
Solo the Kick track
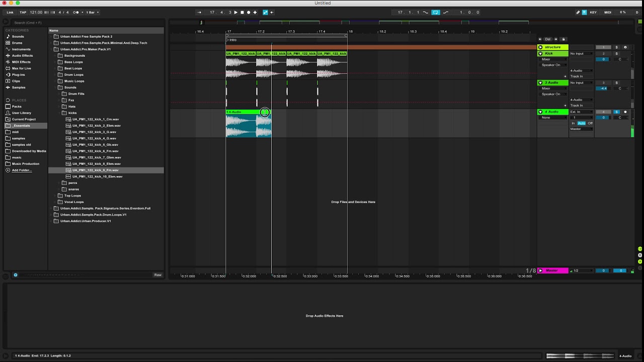coord(617,53)
